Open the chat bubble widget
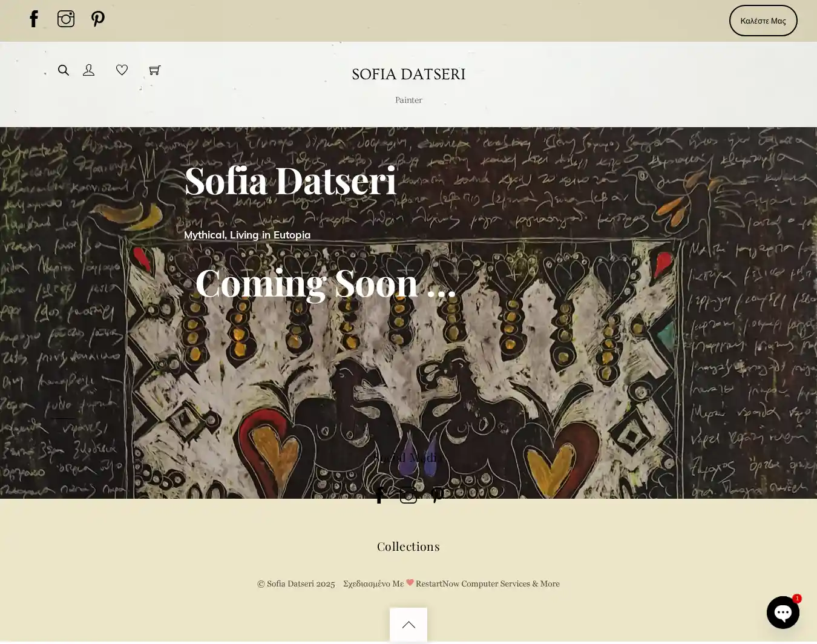Screen dimensions: 817x644 click(783, 613)
